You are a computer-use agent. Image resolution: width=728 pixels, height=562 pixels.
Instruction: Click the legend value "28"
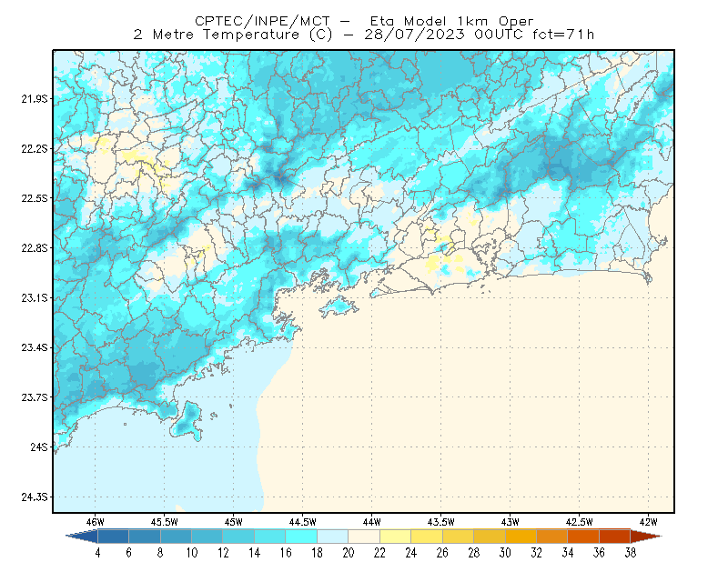(x=474, y=553)
